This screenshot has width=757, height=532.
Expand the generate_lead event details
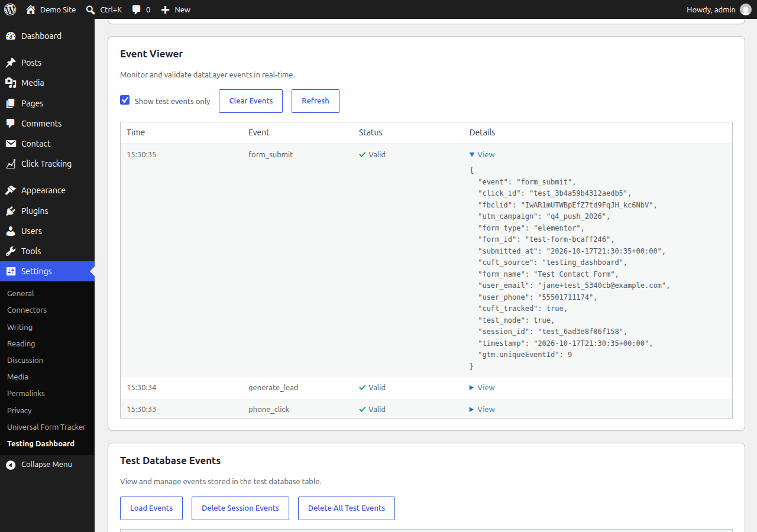(x=482, y=387)
